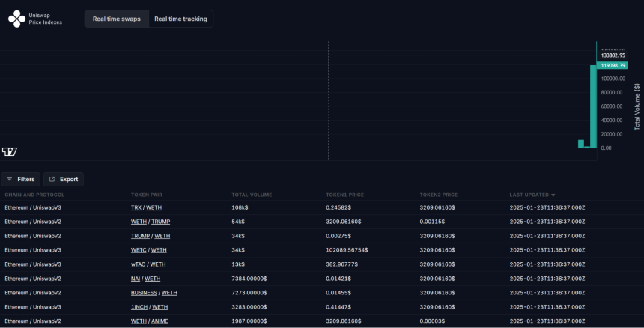Image resolution: width=644 pixels, height=328 pixels.
Task: Switch to Real time tracking tab
Action: tap(180, 19)
